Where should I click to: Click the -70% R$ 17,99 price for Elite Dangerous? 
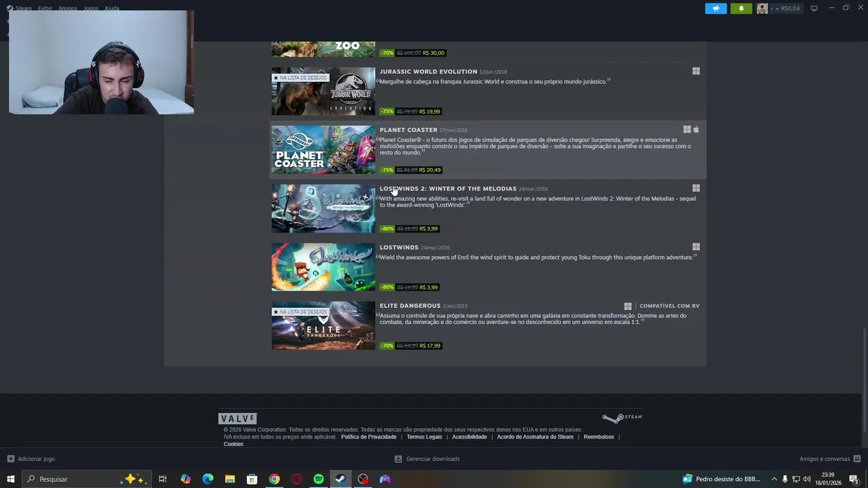[411, 346]
